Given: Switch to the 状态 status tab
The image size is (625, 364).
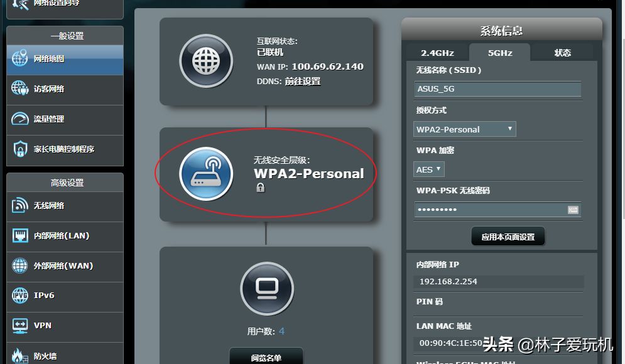Looking at the screenshot, I should tap(562, 53).
